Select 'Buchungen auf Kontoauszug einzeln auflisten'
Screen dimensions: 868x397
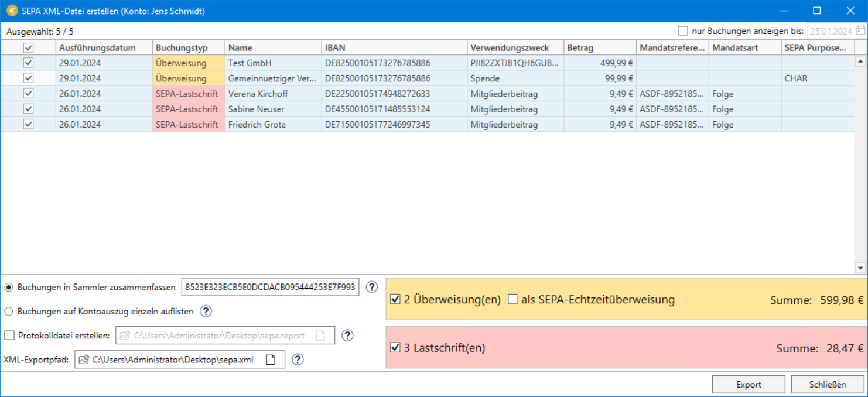pyautogui.click(x=9, y=312)
